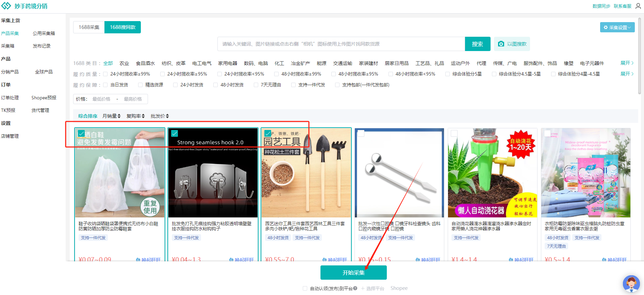Image resolution: width=644 pixels, height=295 pixels.
Task: Click 选择平台 to add a platform
Action: click(x=373, y=288)
